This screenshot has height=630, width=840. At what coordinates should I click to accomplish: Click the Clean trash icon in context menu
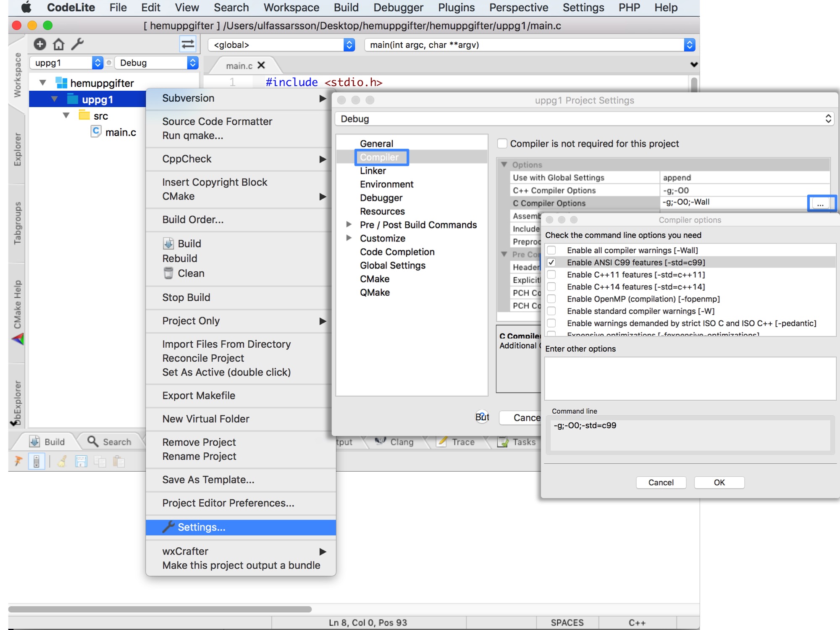(168, 273)
